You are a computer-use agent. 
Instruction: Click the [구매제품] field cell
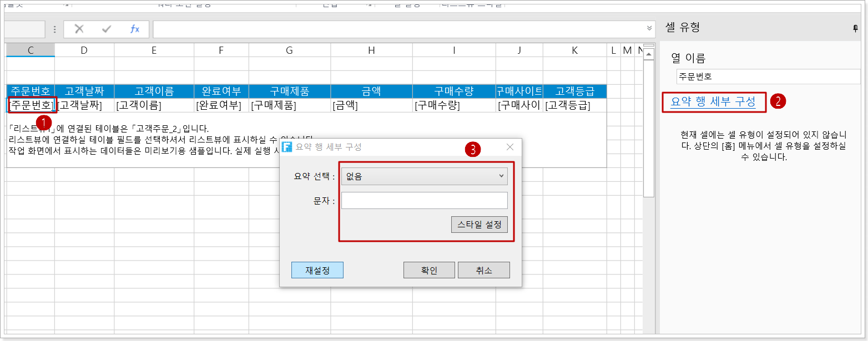289,105
